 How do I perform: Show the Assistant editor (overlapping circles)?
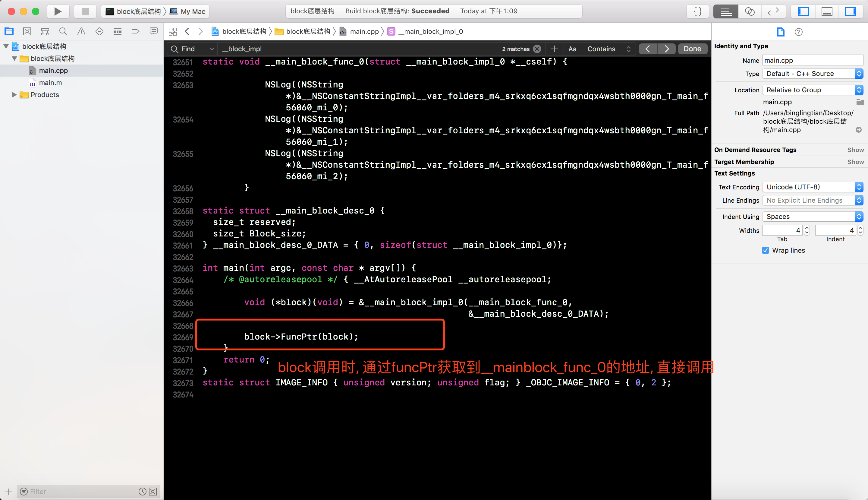click(749, 11)
